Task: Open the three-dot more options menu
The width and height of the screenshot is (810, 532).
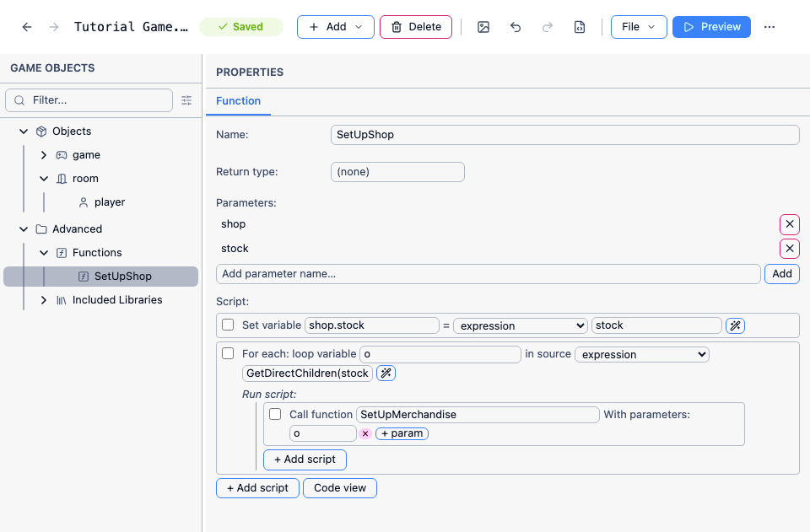Action: pos(769,27)
